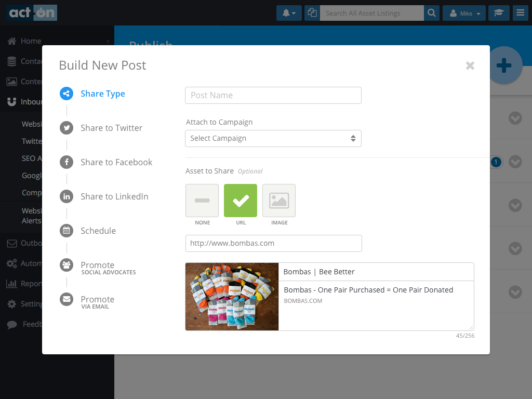The height and width of the screenshot is (399, 532).
Task: Click the Post Name input field
Action: click(x=273, y=96)
